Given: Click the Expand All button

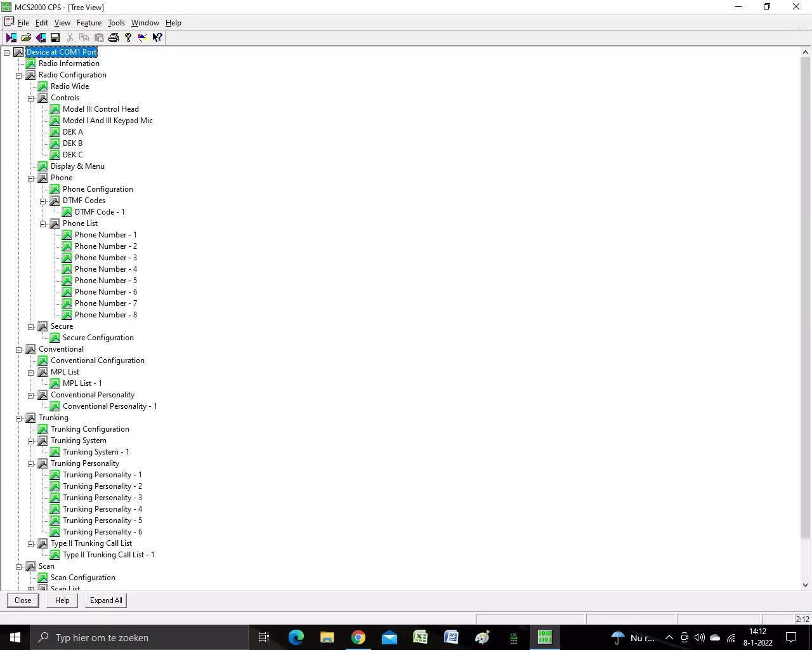Looking at the screenshot, I should coord(106,600).
